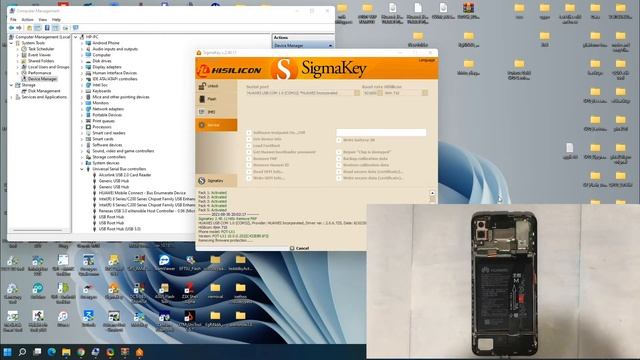Click the Disk drives category icon

pyautogui.click(x=88, y=61)
